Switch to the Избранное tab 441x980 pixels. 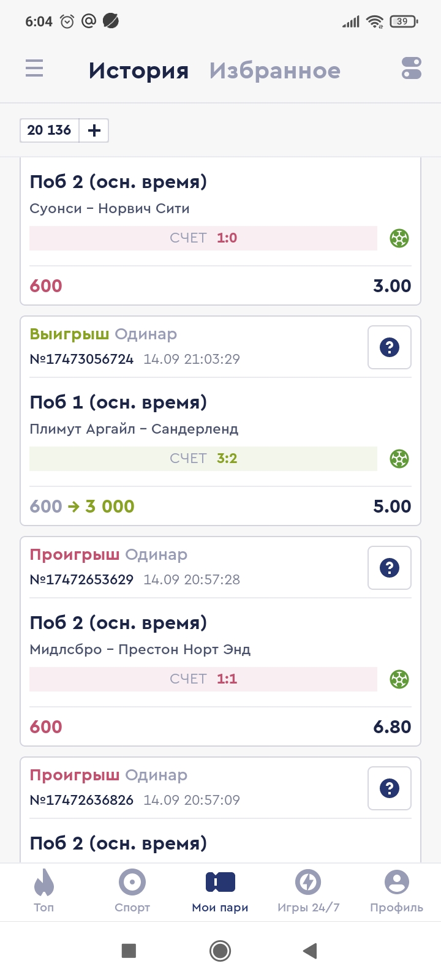(x=274, y=70)
